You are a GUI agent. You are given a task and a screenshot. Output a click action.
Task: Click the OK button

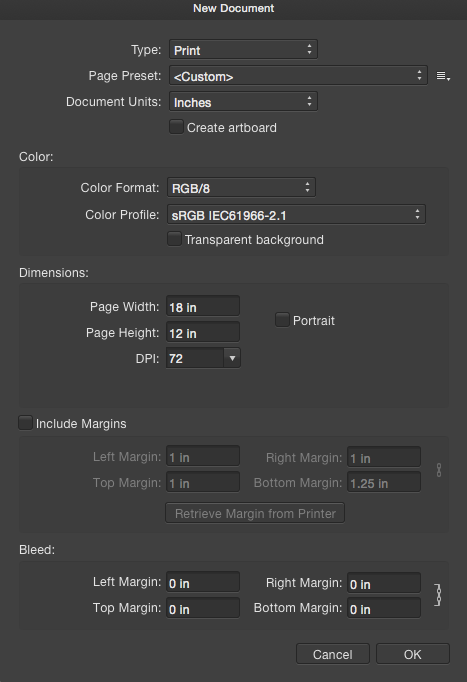(413, 654)
